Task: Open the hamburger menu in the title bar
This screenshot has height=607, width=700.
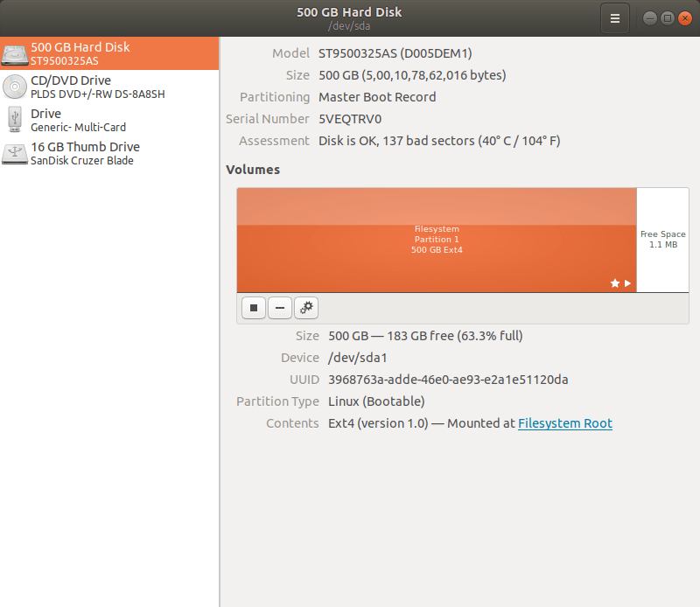Action: click(x=614, y=17)
